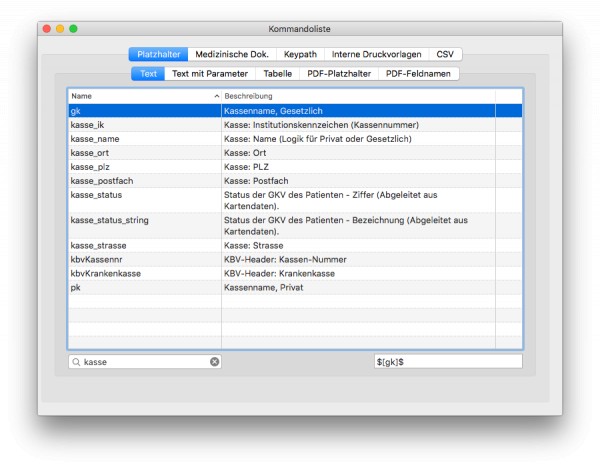
Task: Click description KBV-Header: Krankenkasse
Action: pyautogui.click(x=279, y=274)
